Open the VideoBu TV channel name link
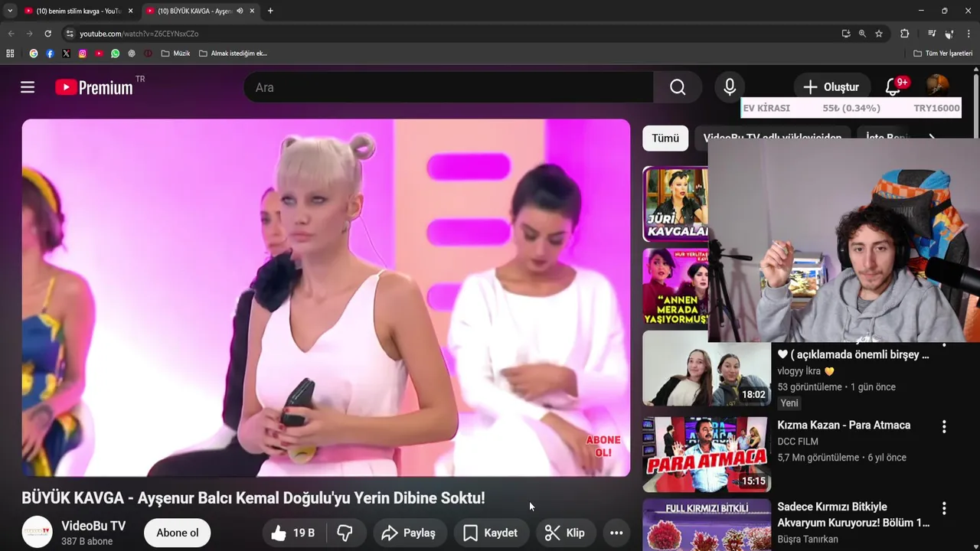The height and width of the screenshot is (551, 980). pyautogui.click(x=93, y=526)
